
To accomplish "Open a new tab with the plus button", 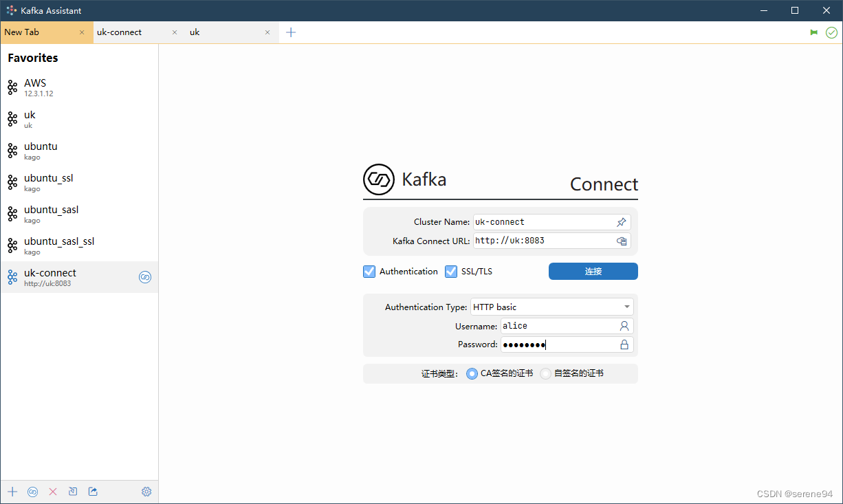I will click(291, 32).
